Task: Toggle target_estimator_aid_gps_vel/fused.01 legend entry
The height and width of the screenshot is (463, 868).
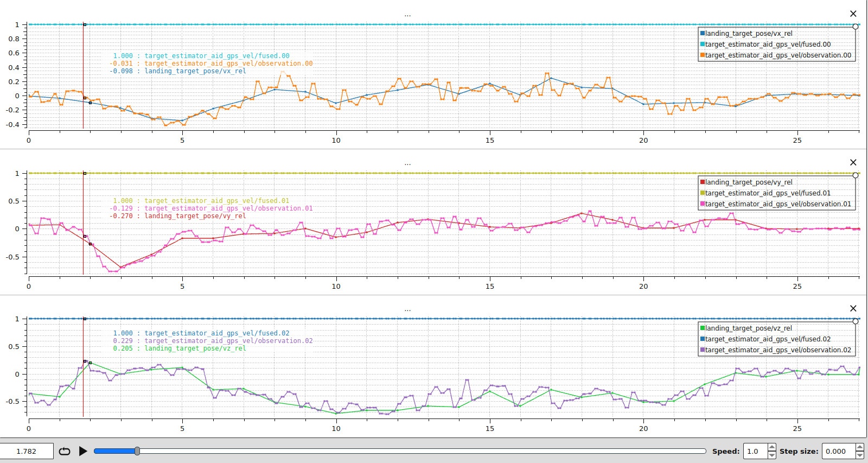Action: click(765, 193)
